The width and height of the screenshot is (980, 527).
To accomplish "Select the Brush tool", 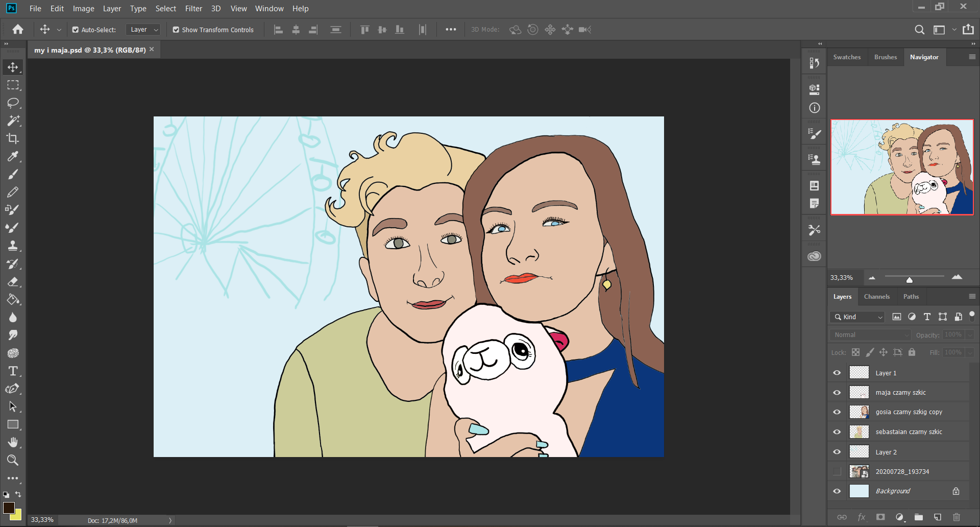I will pos(13,174).
